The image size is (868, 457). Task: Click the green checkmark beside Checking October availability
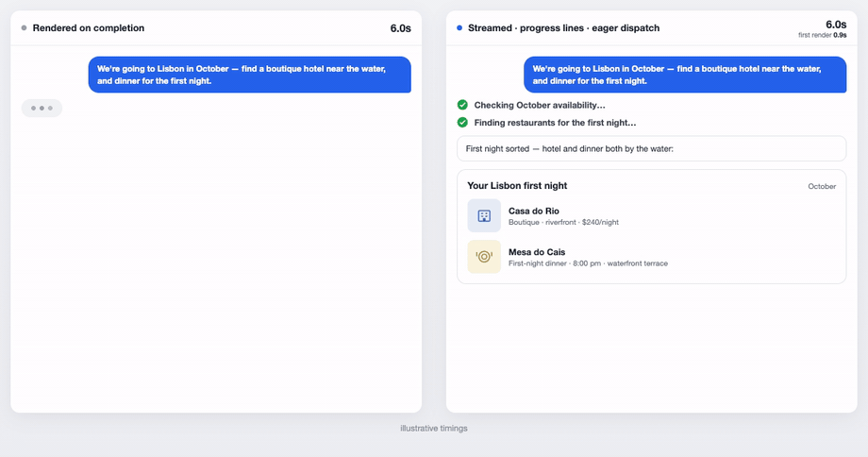462,105
